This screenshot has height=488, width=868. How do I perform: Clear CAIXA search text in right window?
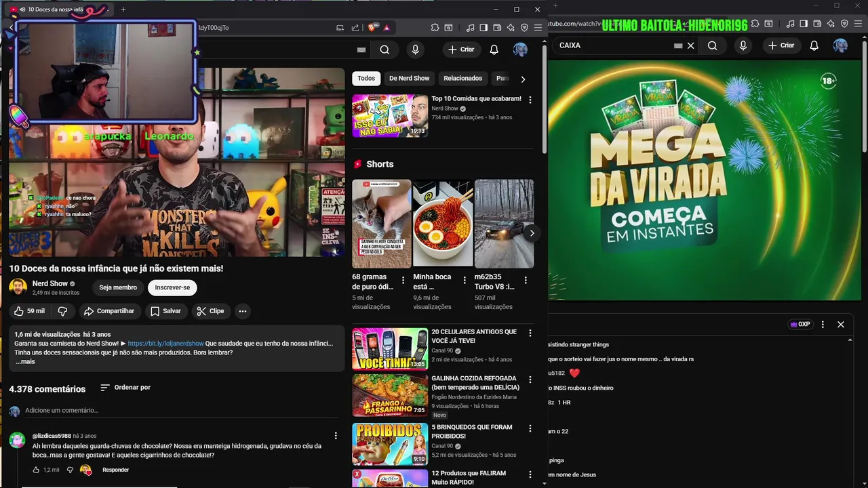691,45
